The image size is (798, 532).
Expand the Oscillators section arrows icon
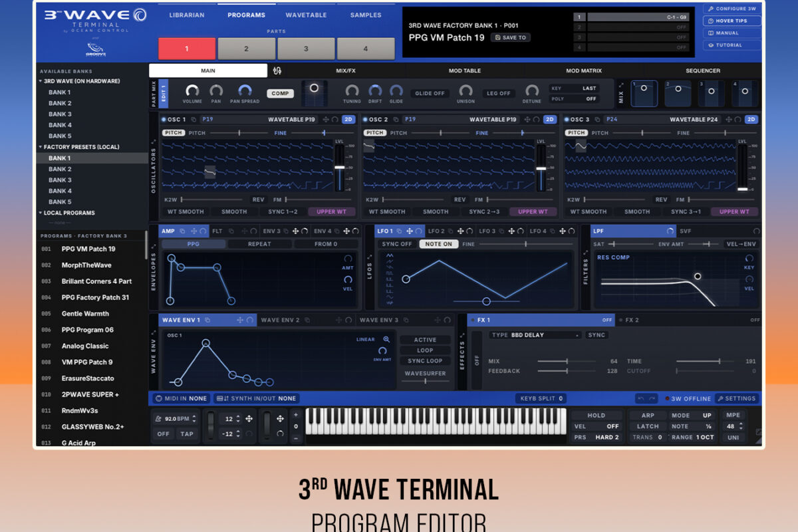click(154, 141)
